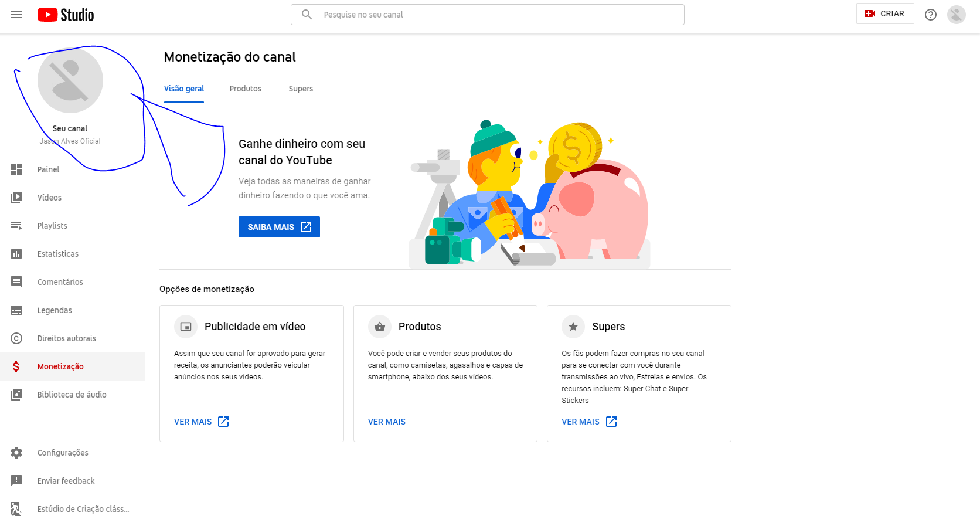Switch to the Supers tab

coord(301,89)
